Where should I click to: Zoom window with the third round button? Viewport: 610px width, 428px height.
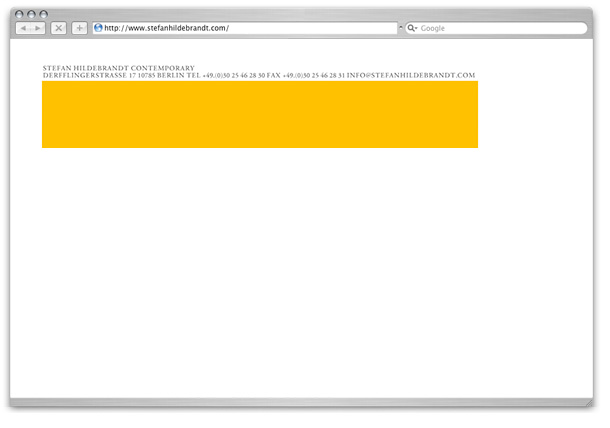pyautogui.click(x=44, y=14)
